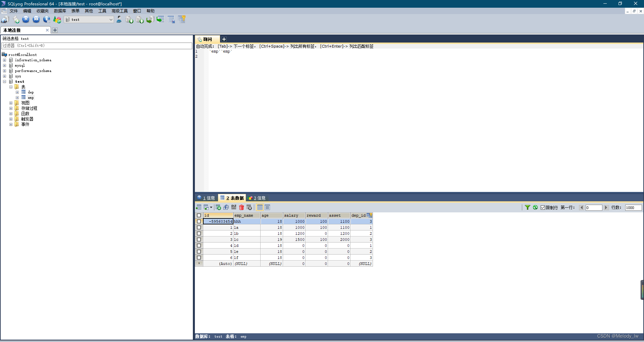Go to next page of rows arrow

click(x=606, y=208)
